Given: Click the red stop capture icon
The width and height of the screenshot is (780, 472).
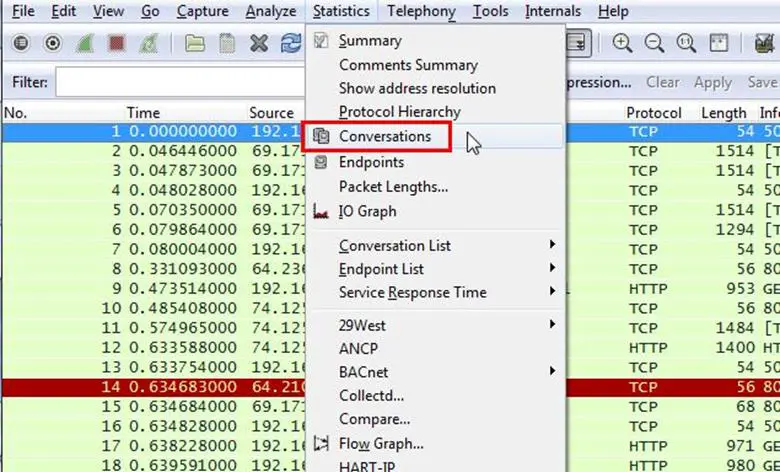Looking at the screenshot, I should pyautogui.click(x=118, y=43).
